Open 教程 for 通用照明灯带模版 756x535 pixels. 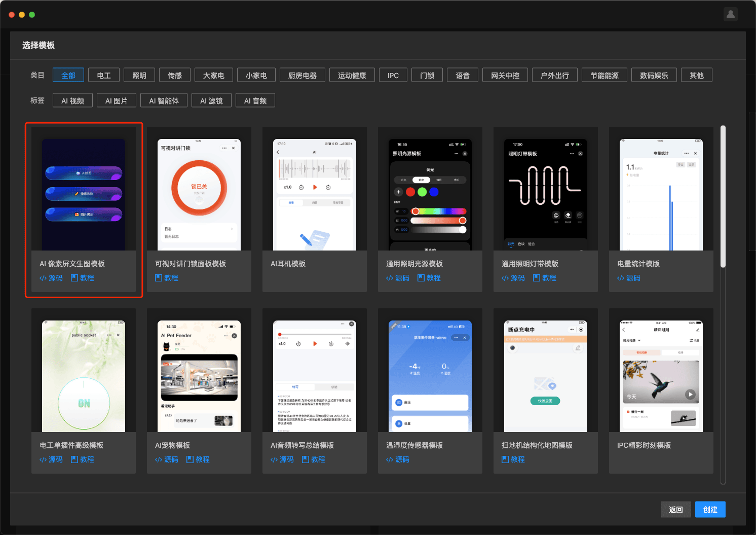544,278
